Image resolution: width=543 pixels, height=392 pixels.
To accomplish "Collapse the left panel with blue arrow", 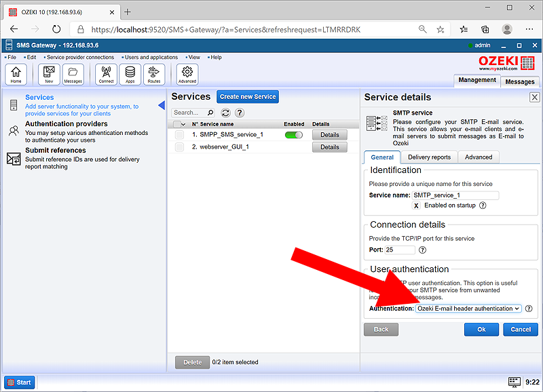I will (162, 105).
